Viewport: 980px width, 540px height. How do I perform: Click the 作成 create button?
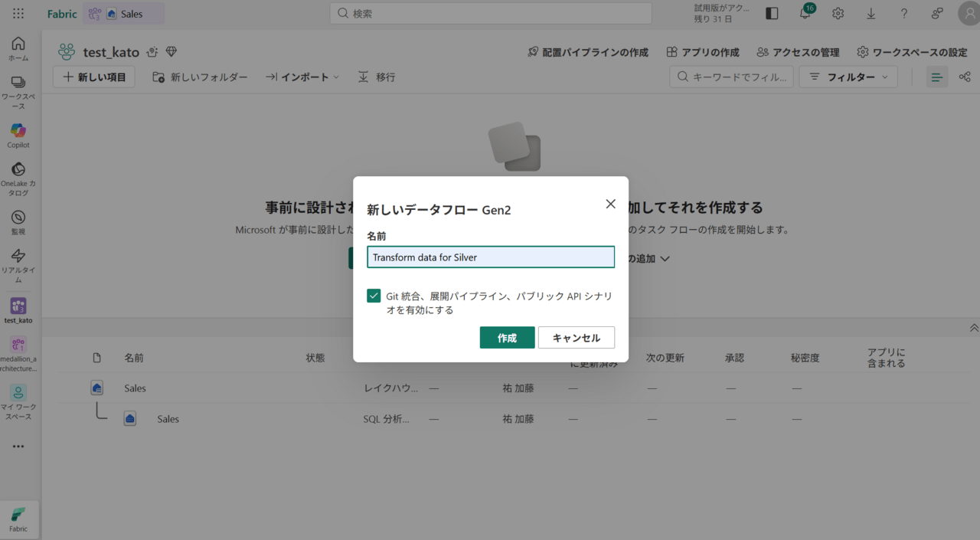[507, 338]
